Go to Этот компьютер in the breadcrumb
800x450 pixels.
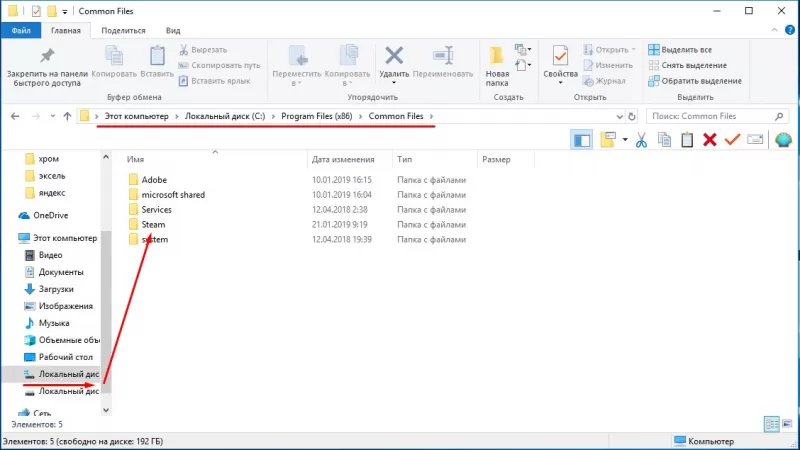tap(136, 116)
